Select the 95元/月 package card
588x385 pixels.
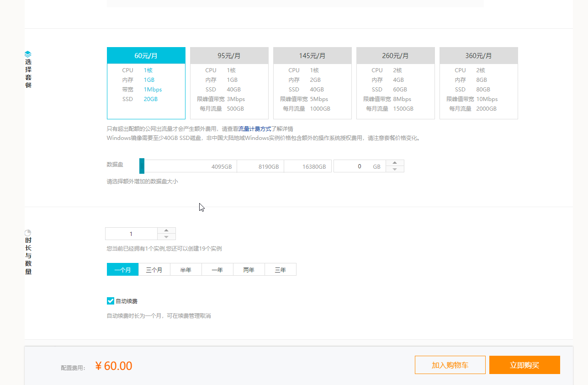point(229,82)
